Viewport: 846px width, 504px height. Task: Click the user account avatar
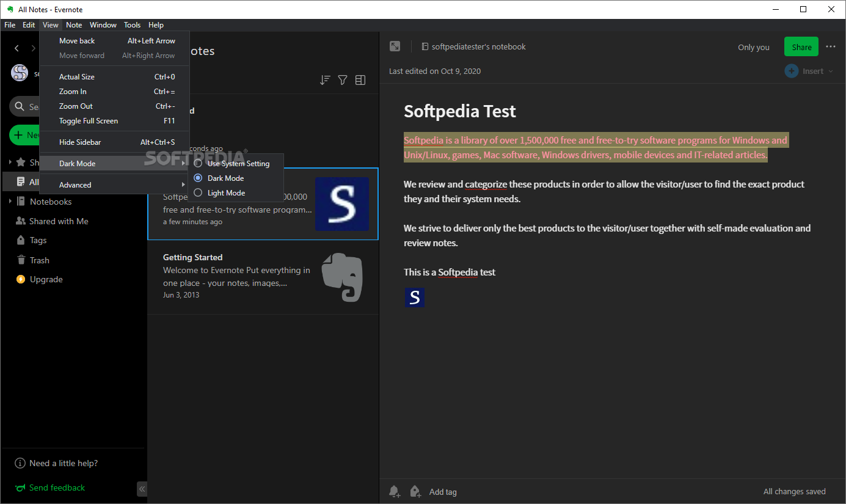tap(20, 73)
